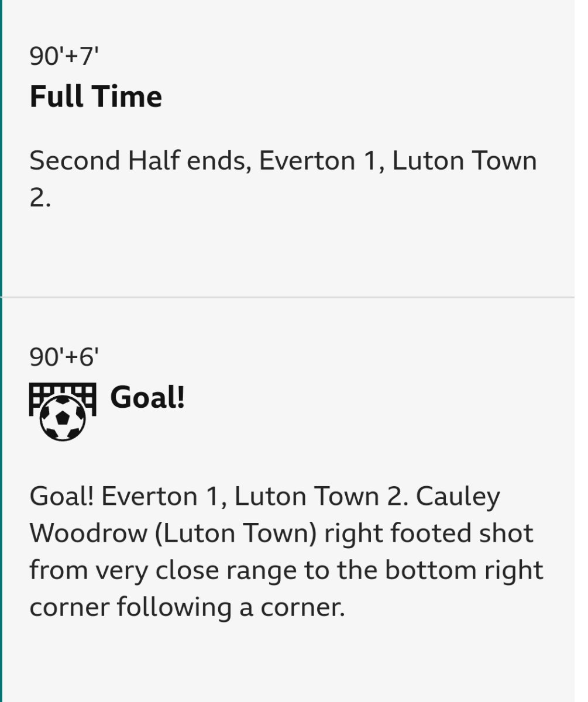
Task: Click the 90'+6' timestamp
Action: coord(64,357)
